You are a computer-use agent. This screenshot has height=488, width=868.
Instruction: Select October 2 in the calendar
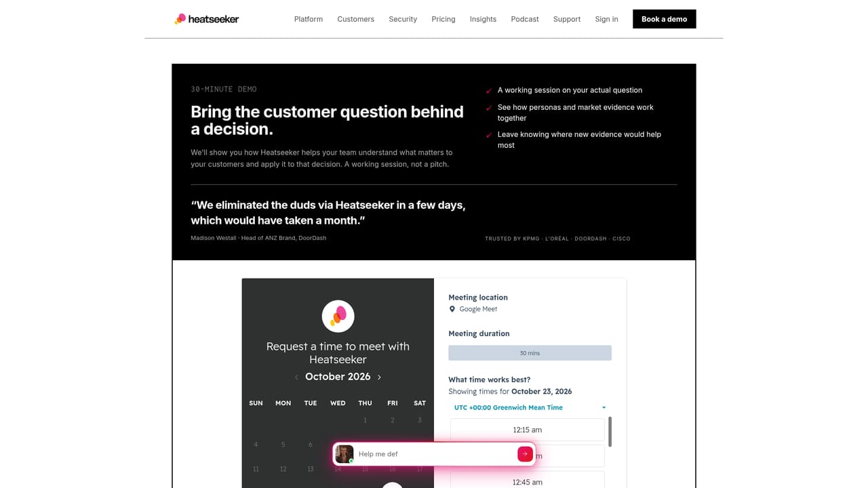(393, 420)
